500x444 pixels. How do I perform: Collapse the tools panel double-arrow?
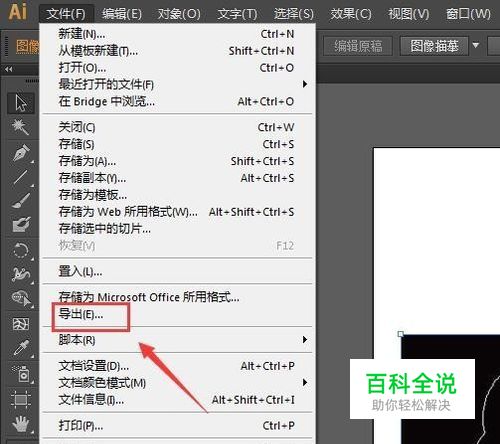(x=9, y=69)
